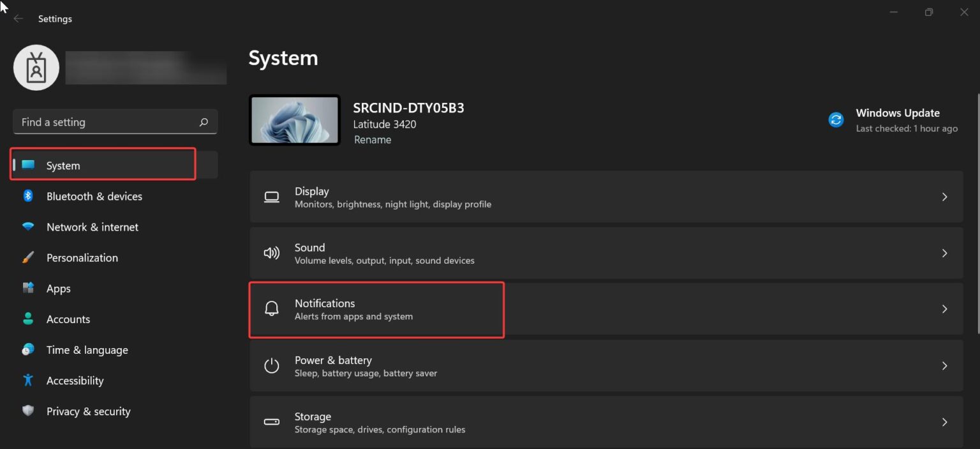Open Time & language settings
The image size is (980, 449).
point(87,349)
